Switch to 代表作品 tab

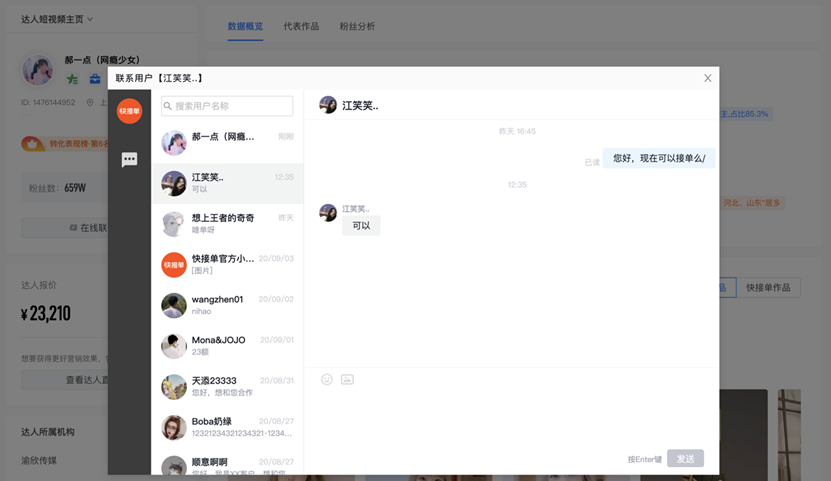point(301,26)
